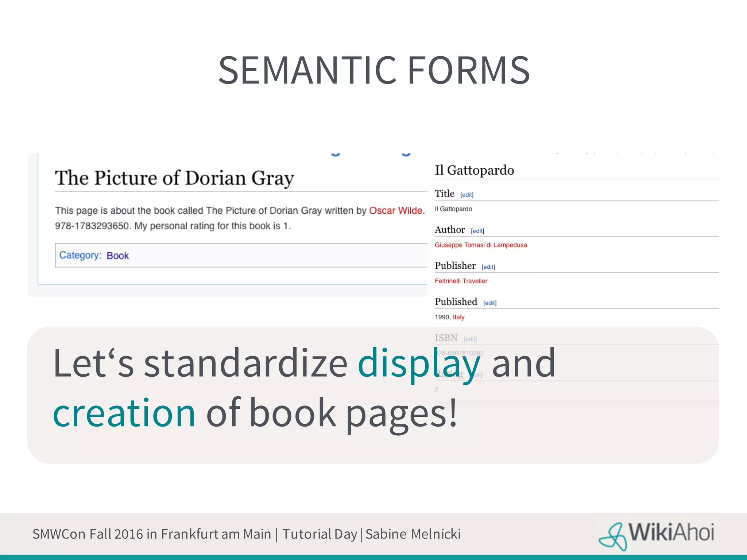Edit the Author section
This screenshot has width=747, height=560.
pos(477,231)
